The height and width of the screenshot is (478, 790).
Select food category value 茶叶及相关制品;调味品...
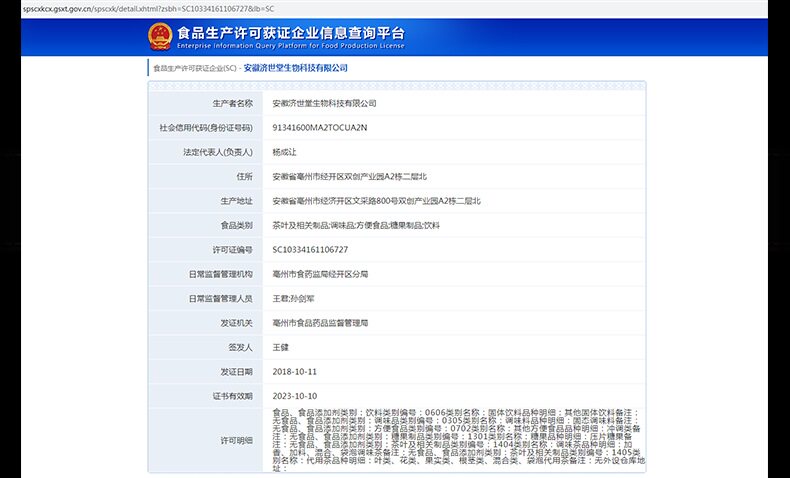click(x=356, y=226)
